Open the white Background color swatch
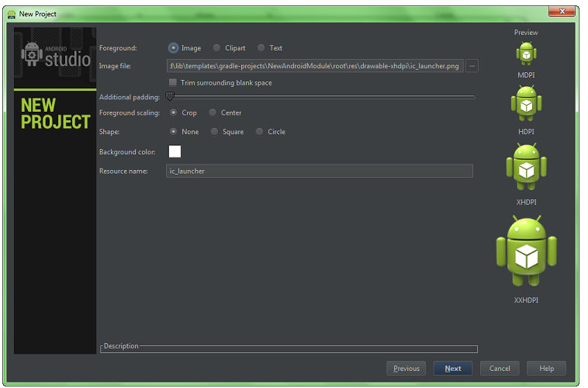Image resolution: width=588 pixels, height=388 pixels. pos(175,151)
